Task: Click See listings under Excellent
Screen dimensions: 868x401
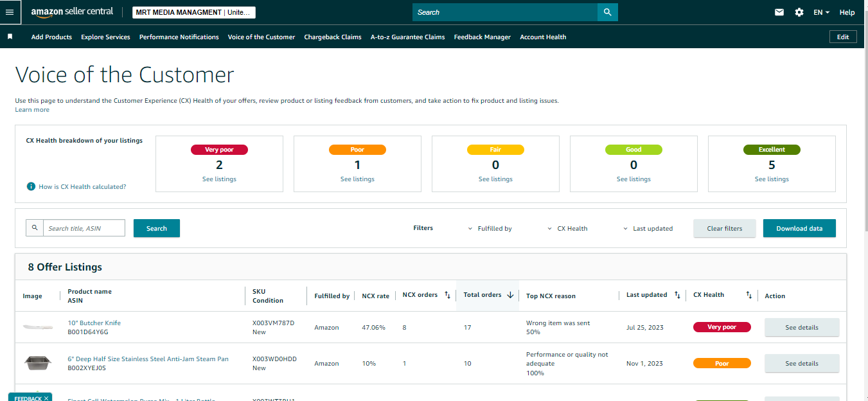Action: click(772, 179)
